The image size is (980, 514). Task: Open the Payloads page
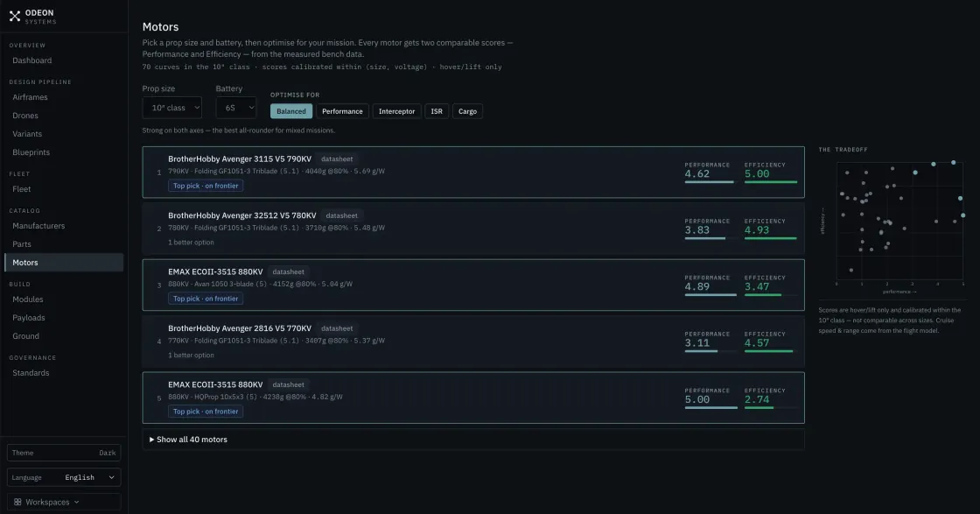pyautogui.click(x=28, y=318)
